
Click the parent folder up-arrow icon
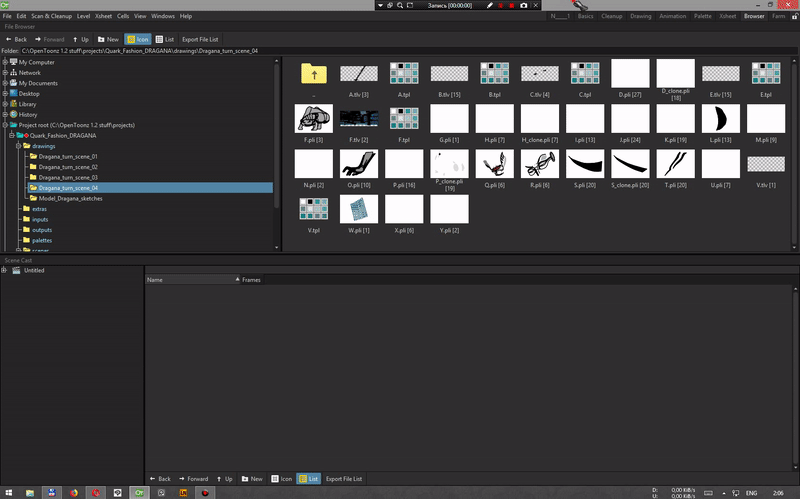click(x=314, y=74)
